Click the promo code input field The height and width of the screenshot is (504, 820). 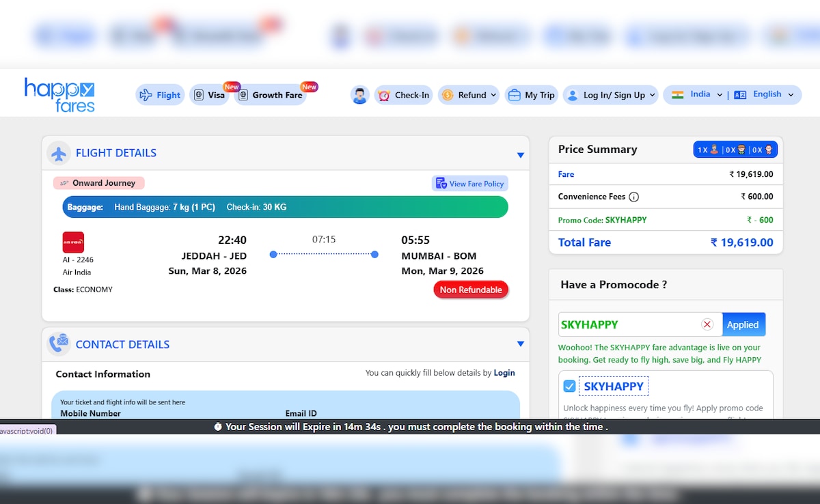[x=627, y=324]
